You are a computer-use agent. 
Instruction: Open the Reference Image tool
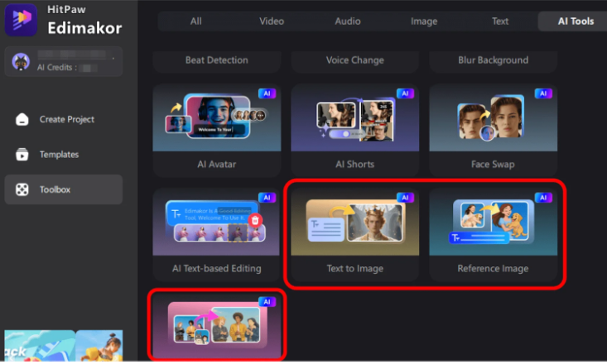click(x=493, y=232)
